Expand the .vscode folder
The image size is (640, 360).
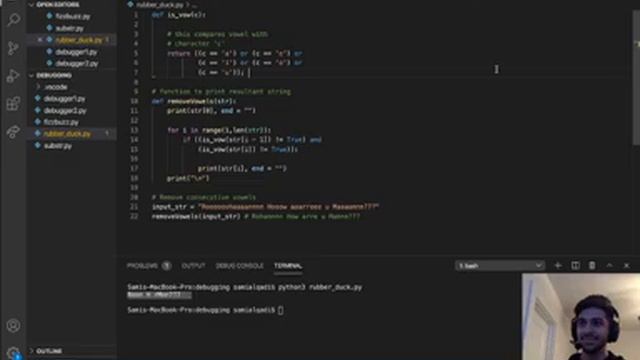click(56, 87)
